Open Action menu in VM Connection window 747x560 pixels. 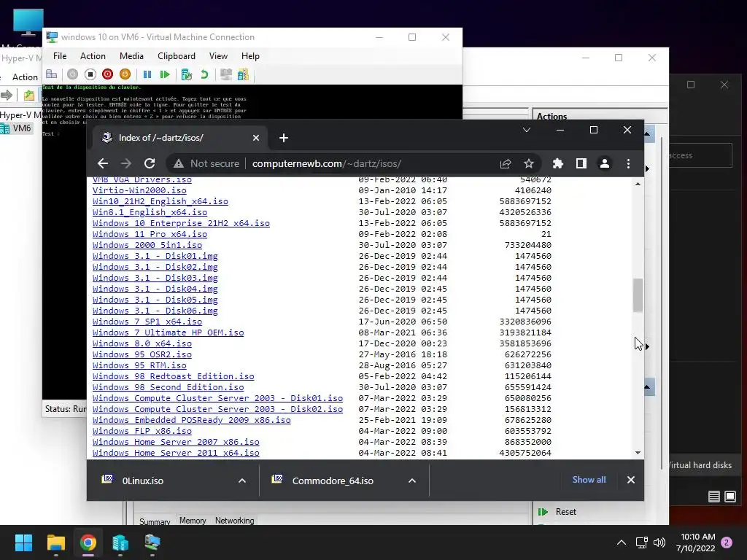(93, 56)
